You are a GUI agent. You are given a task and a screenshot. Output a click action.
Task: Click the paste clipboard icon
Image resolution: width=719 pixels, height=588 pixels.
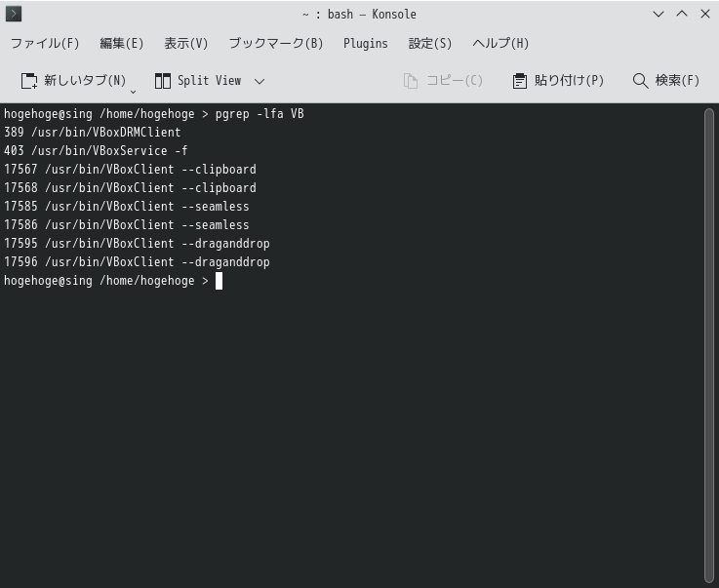(520, 81)
